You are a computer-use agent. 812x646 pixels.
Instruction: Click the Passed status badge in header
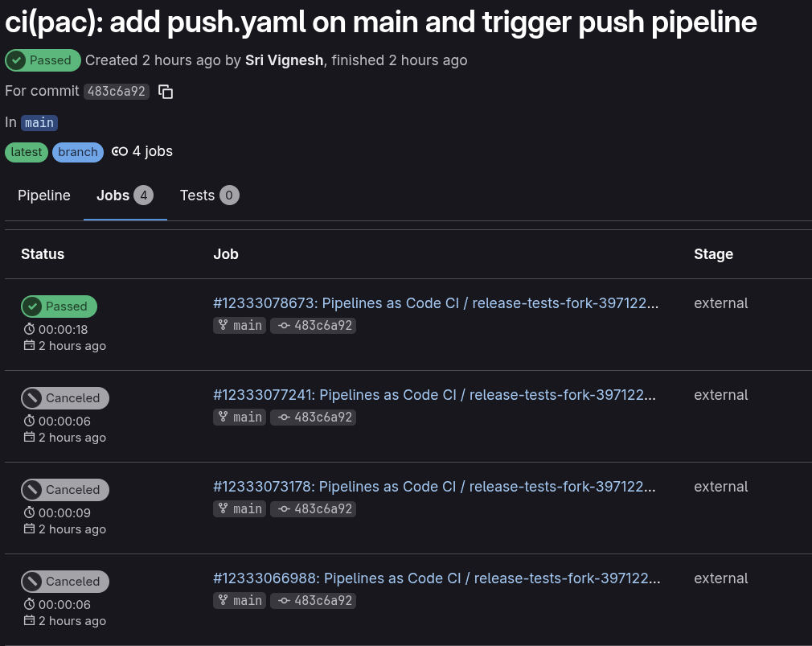pos(43,60)
